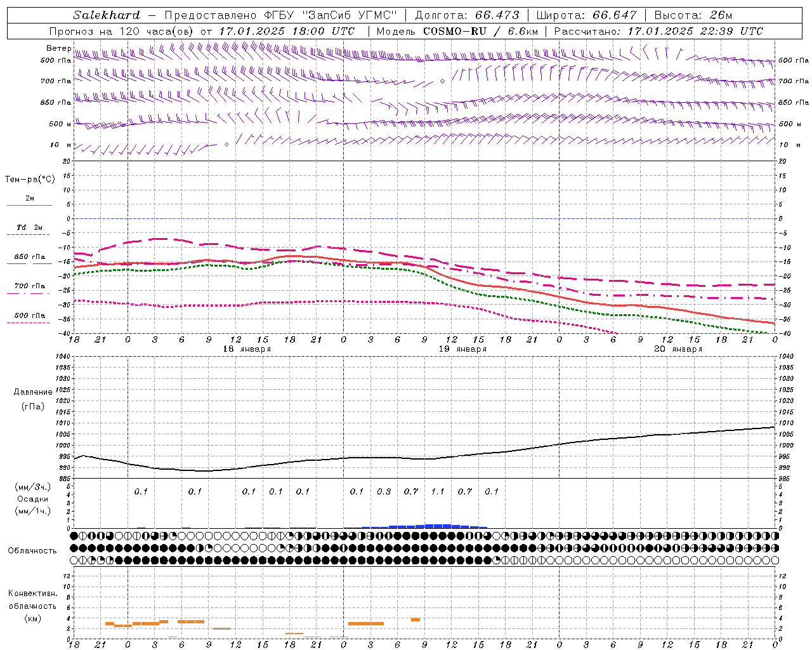Click the date label 20 января
The height and width of the screenshot is (650, 812).
678,349
